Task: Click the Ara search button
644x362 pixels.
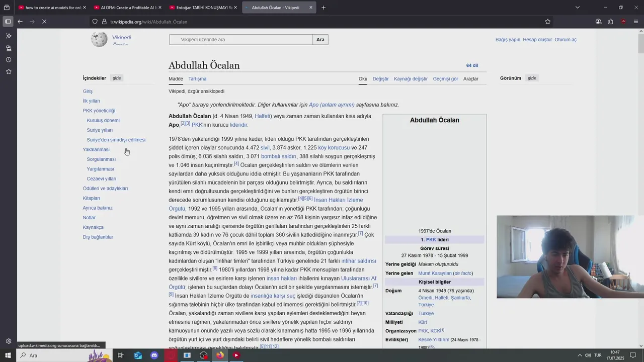Action: (x=320, y=40)
